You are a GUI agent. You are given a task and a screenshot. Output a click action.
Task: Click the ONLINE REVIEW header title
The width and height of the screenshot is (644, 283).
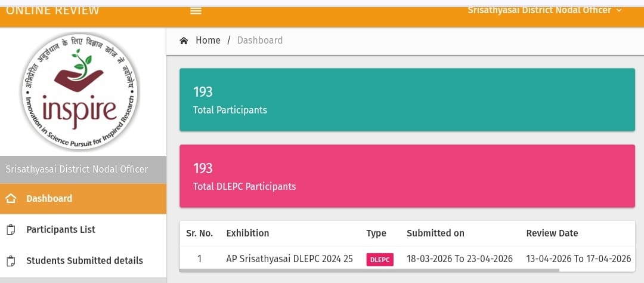tap(52, 10)
